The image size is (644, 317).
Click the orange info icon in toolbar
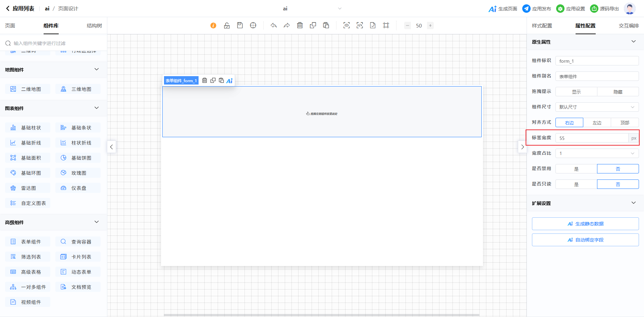[x=213, y=25]
